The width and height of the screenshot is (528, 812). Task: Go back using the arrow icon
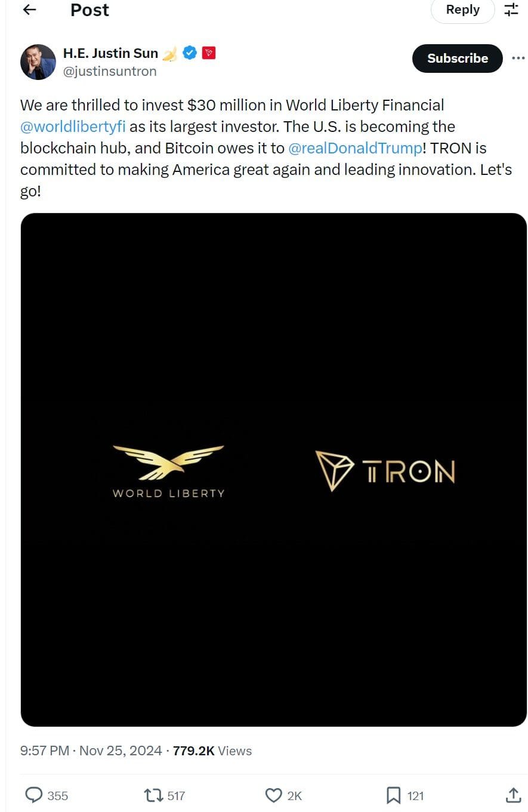tap(29, 10)
